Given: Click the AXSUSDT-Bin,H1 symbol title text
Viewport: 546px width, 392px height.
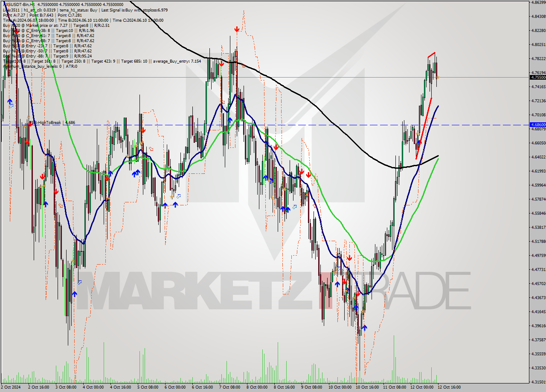Looking at the screenshot, I should 19,5.
